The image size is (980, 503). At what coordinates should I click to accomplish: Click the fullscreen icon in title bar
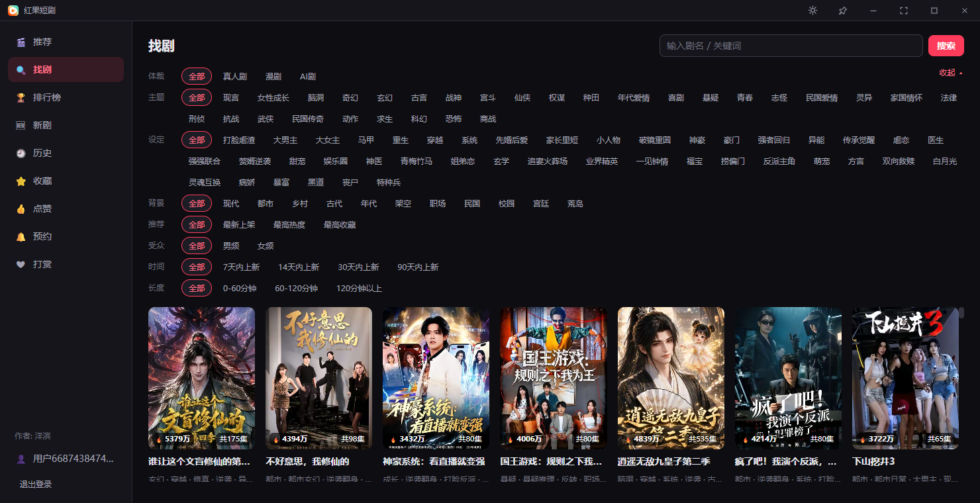coord(904,11)
